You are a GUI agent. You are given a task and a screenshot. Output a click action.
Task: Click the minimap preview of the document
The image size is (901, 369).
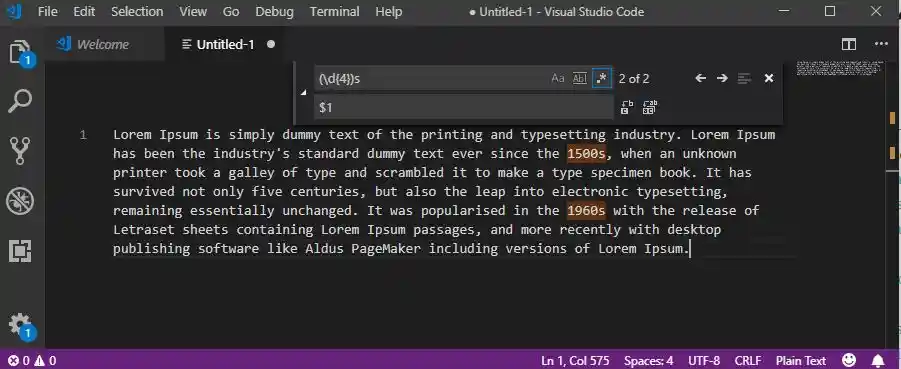(838, 67)
